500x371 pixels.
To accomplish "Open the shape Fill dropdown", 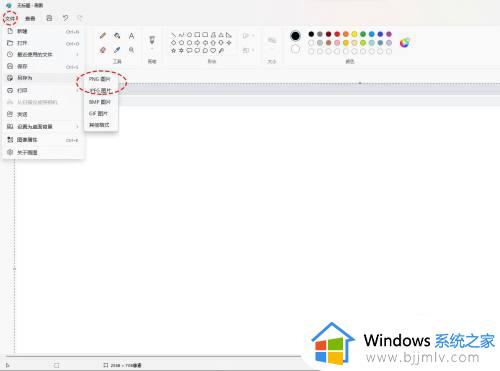I will [x=248, y=50].
